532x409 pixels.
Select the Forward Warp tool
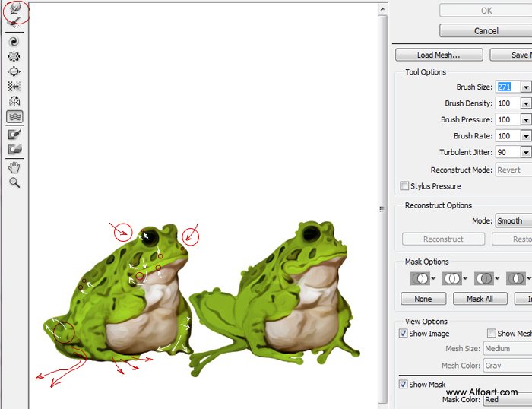click(x=15, y=8)
